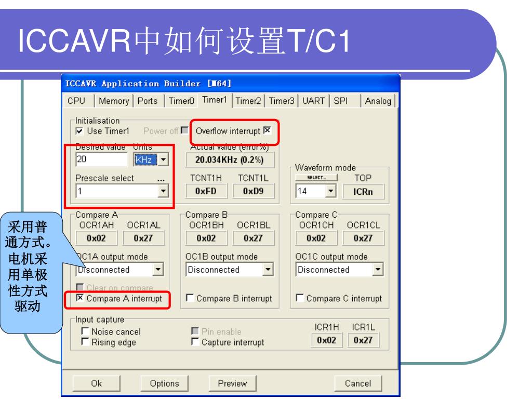532x399 pixels.
Task: Click the OCR1CL value 0x27
Action: (x=363, y=238)
